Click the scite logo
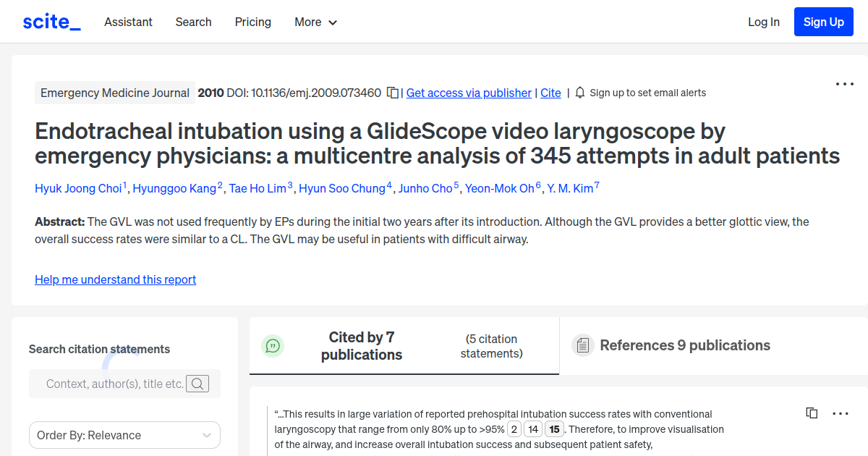Viewport: 868px width, 456px height. click(x=51, y=21)
